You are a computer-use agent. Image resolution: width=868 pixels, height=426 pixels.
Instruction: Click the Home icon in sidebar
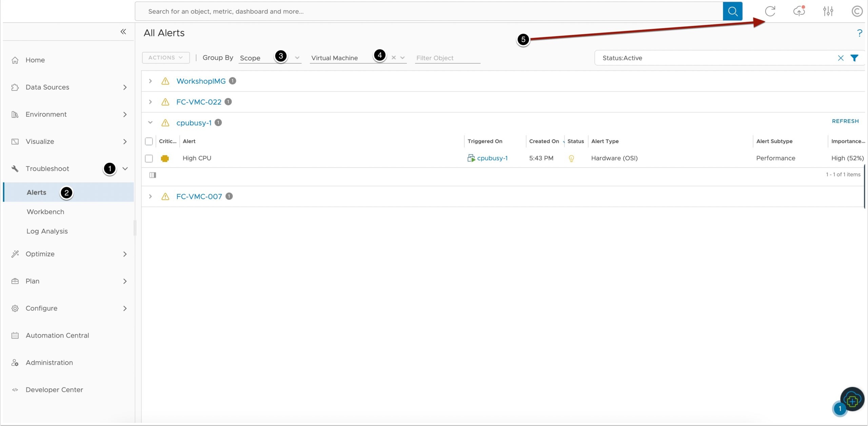[15, 60]
